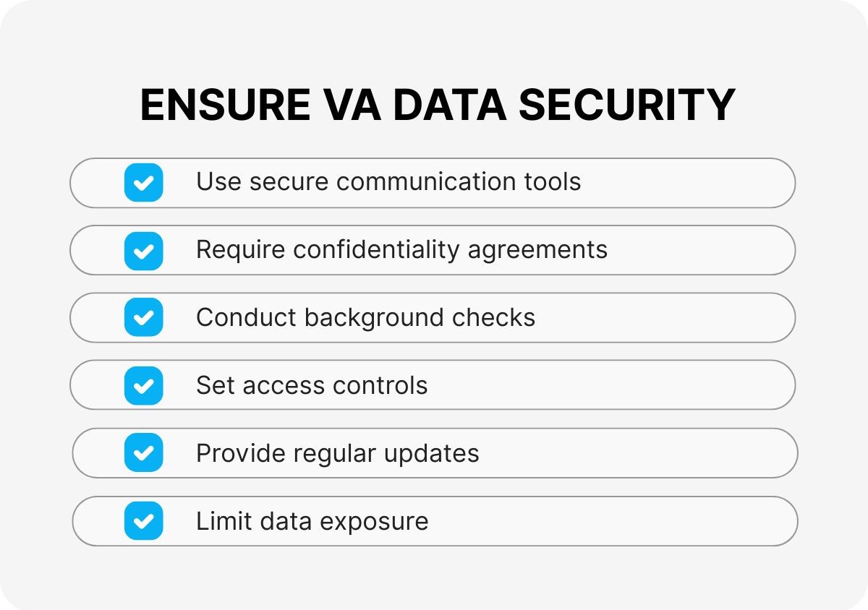This screenshot has width=868, height=610.
Task: Click the checkbox for 'Set access controls'
Action: 143,385
